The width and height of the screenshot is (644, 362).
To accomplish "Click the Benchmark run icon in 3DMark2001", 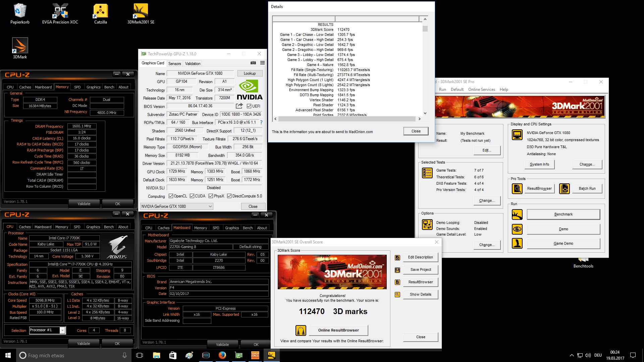I will click(517, 215).
